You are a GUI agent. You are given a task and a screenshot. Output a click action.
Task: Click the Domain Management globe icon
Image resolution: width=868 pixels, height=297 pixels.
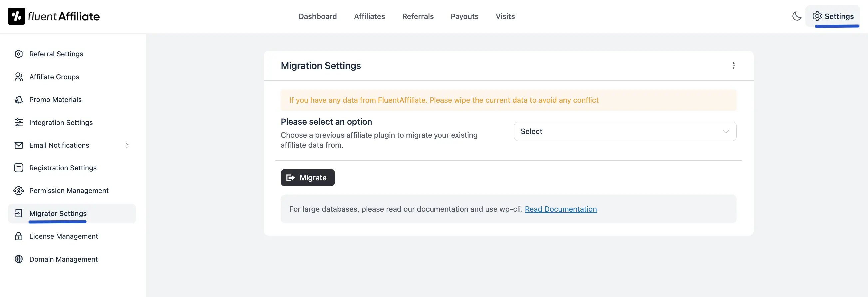(19, 259)
